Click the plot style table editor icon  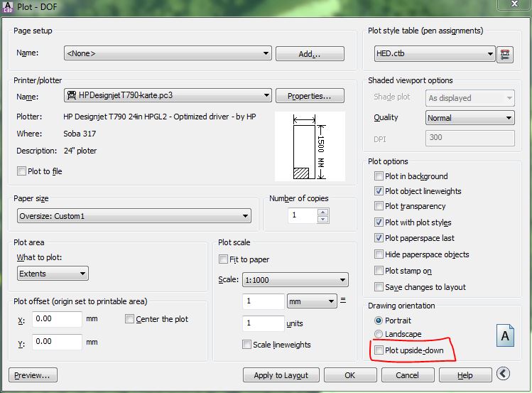pos(506,54)
